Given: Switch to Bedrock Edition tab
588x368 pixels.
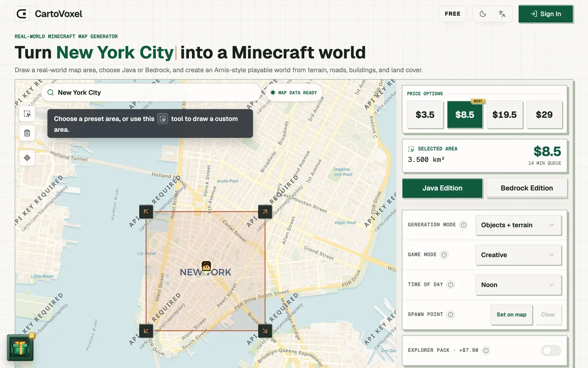Looking at the screenshot, I should point(527,188).
